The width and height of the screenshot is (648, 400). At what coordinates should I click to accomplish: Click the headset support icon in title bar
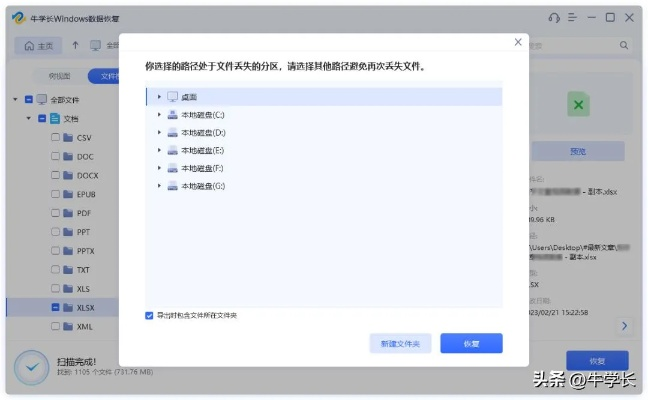click(555, 18)
